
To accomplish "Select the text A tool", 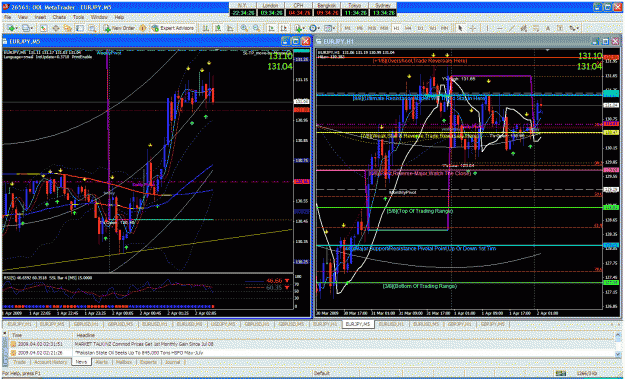I will [x=548, y=28].
